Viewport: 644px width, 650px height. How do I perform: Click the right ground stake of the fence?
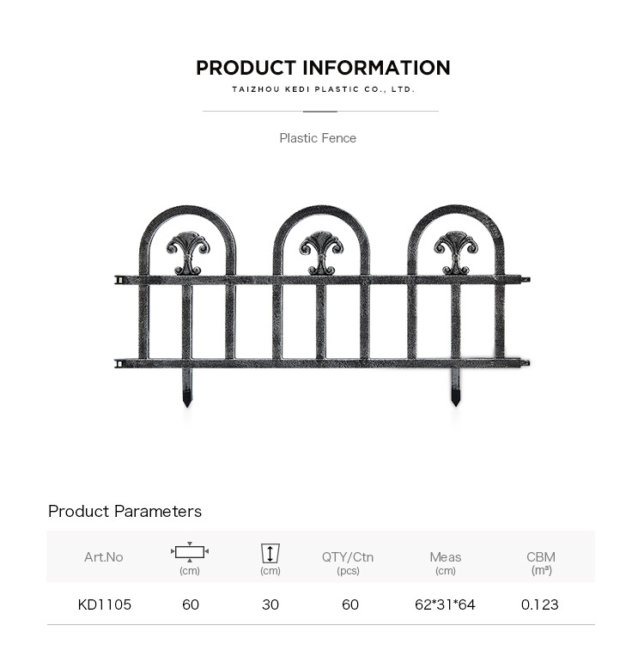455,387
